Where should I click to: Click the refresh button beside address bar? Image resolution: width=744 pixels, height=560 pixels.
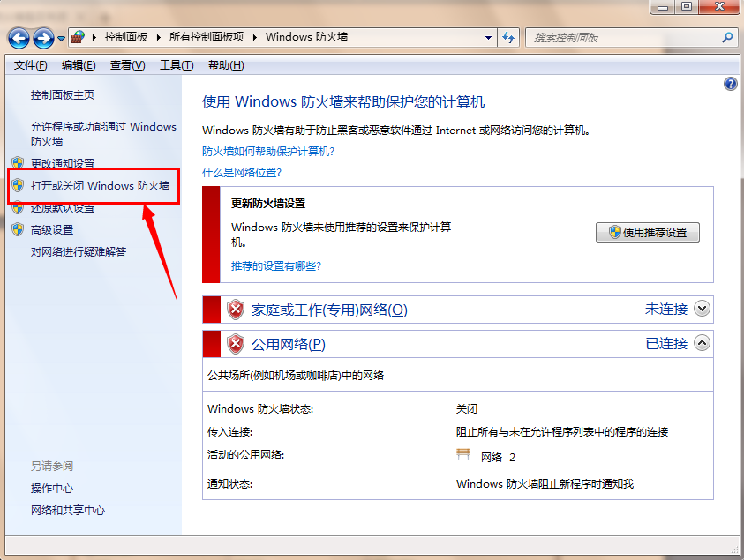click(x=508, y=37)
